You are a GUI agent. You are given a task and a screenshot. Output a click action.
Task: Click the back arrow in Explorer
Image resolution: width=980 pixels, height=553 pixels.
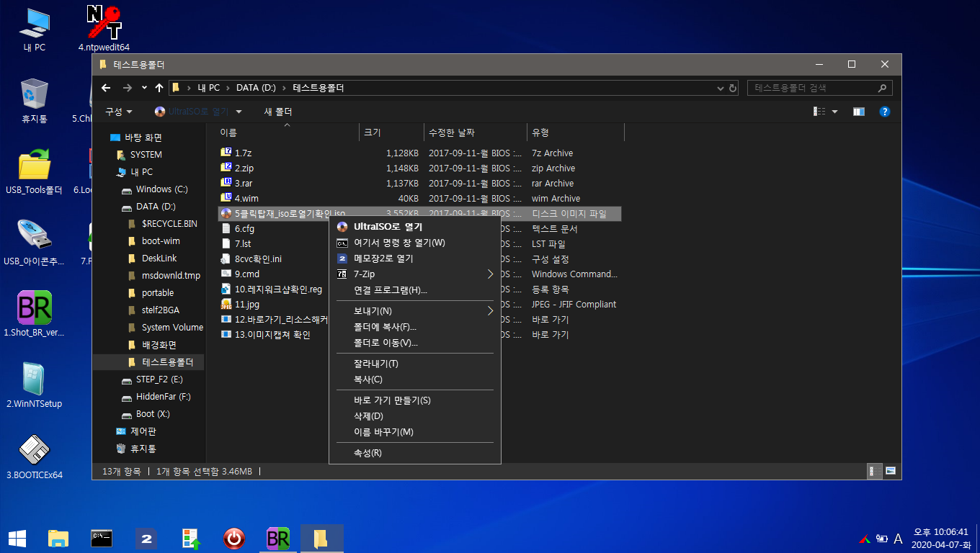click(106, 88)
